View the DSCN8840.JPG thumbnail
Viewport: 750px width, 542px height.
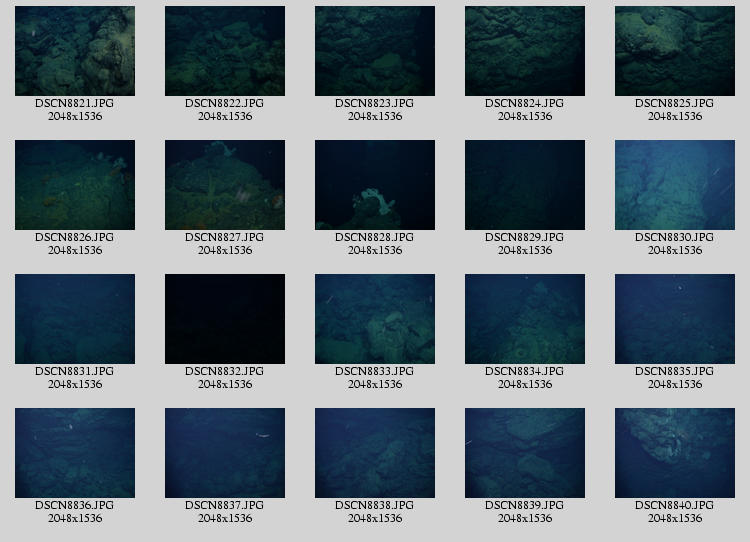[675, 453]
